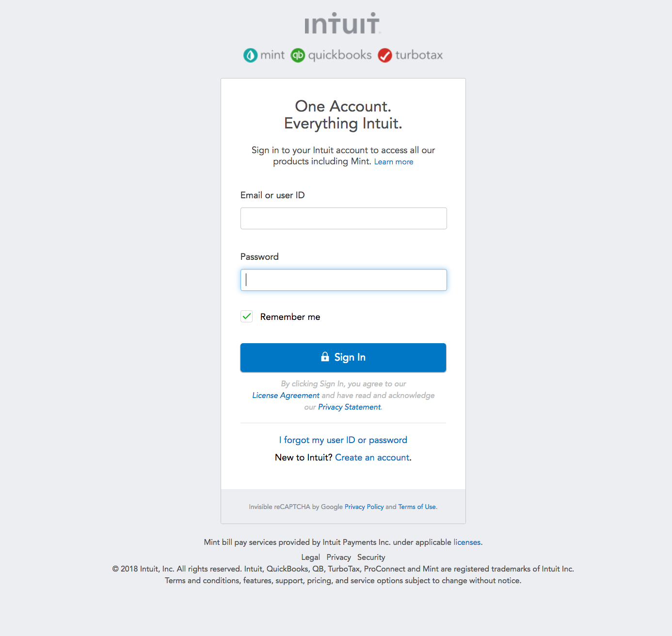The width and height of the screenshot is (672, 636).
Task: Click I forgot my user ID or password
Action: [343, 440]
